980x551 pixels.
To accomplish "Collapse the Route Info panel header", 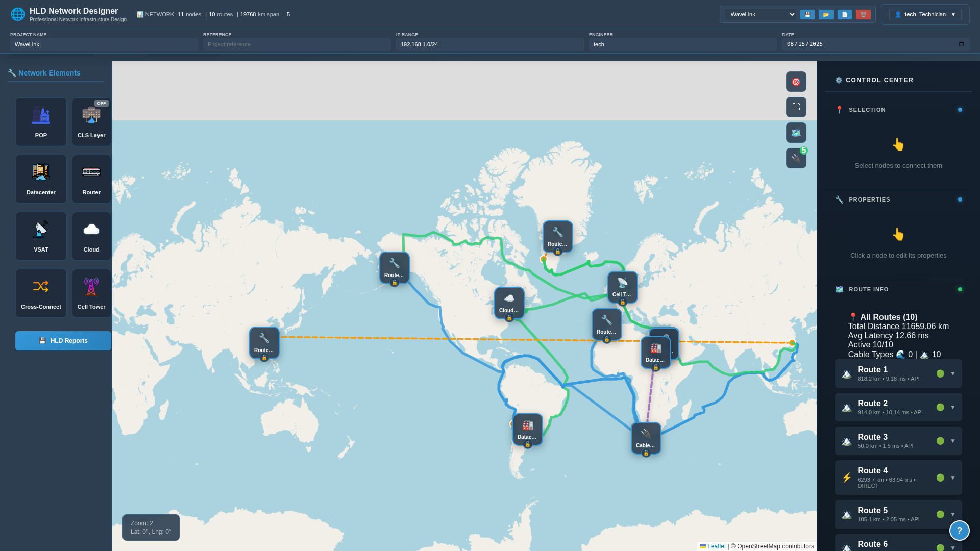I will point(898,289).
